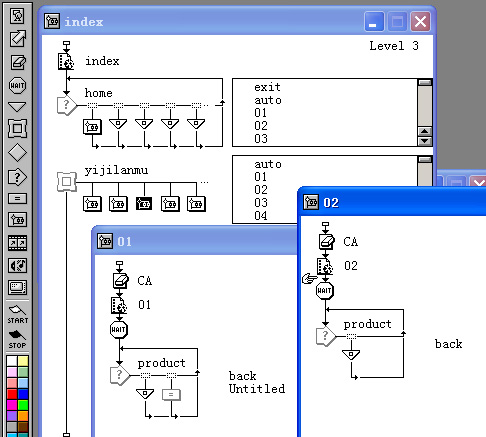Screen dimensions: 486x437
Task: Select the yellow color swatch
Action: pos(23,361)
